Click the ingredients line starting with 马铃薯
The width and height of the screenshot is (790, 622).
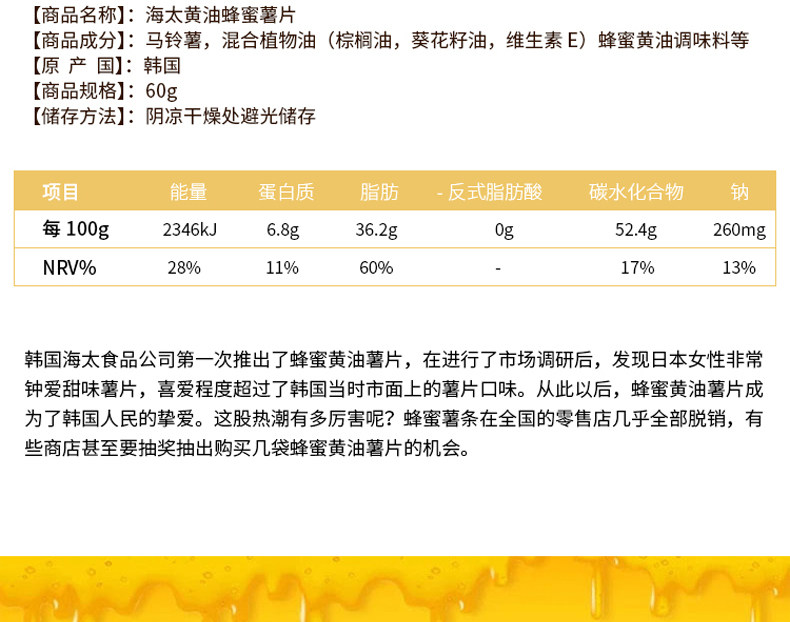click(447, 40)
